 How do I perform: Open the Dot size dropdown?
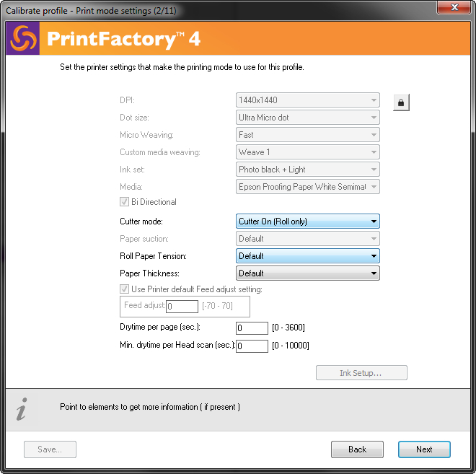pos(307,118)
